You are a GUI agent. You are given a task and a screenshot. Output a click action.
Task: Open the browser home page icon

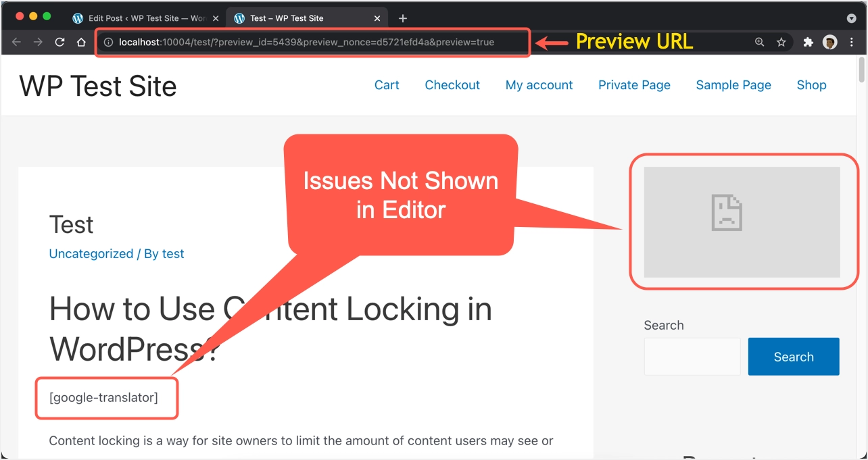coord(81,42)
